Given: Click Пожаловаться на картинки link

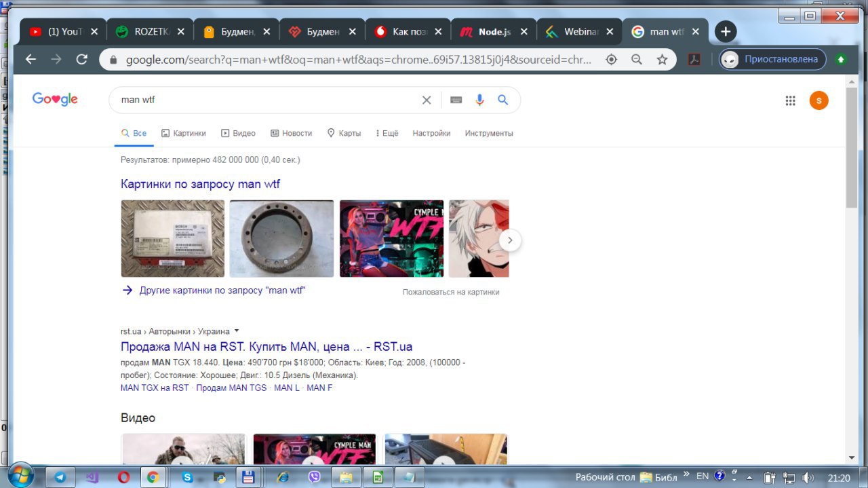Looking at the screenshot, I should (x=451, y=293).
